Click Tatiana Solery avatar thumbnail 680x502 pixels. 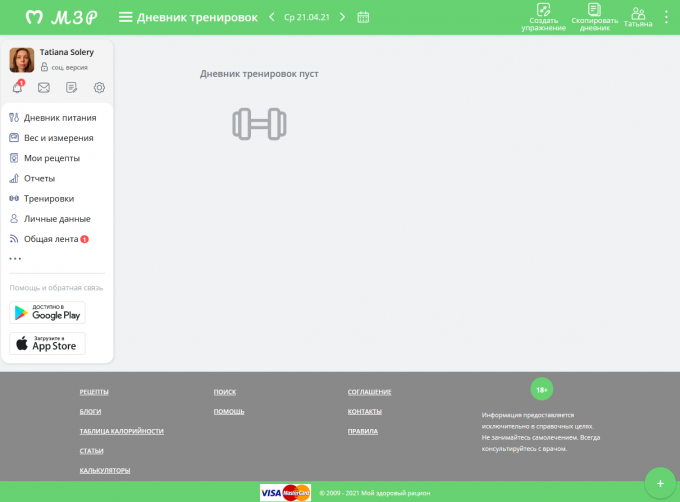22,59
